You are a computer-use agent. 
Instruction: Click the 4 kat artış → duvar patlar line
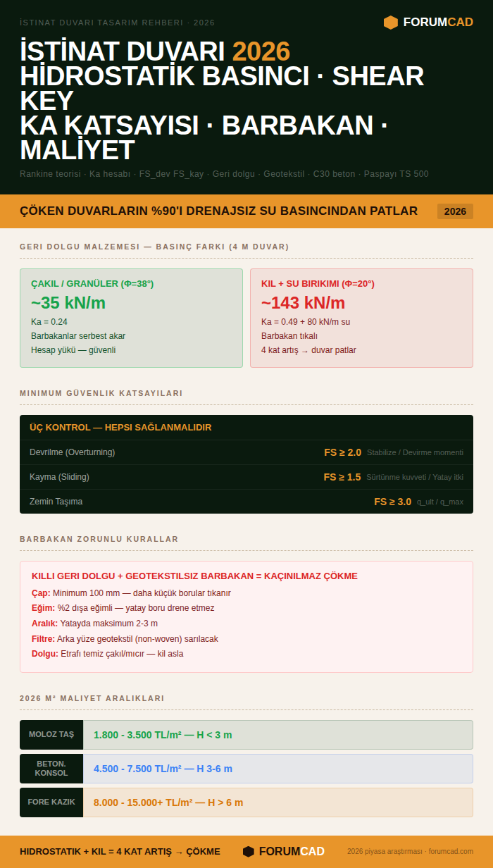point(308,350)
